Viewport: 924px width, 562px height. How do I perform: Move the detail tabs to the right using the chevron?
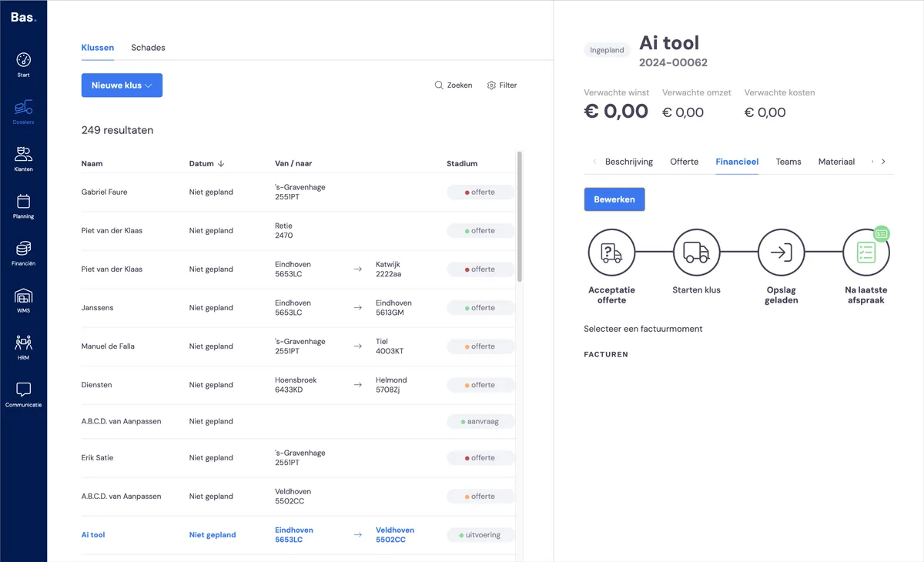pyautogui.click(x=883, y=162)
